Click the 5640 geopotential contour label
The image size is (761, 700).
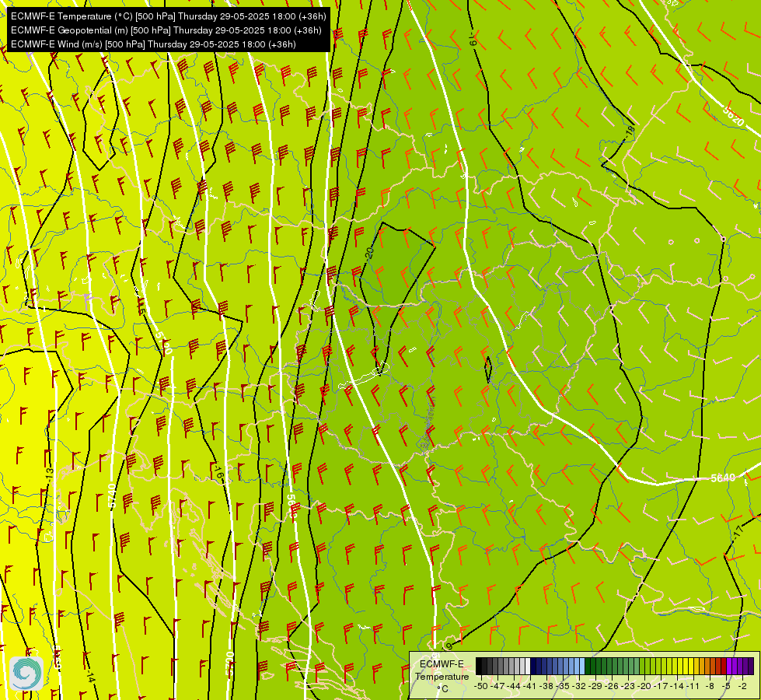point(723,478)
